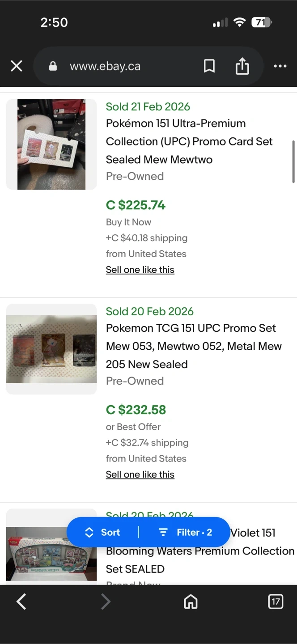Click Sell one like this under C $225.74
This screenshot has height=644, width=297.
click(x=140, y=270)
